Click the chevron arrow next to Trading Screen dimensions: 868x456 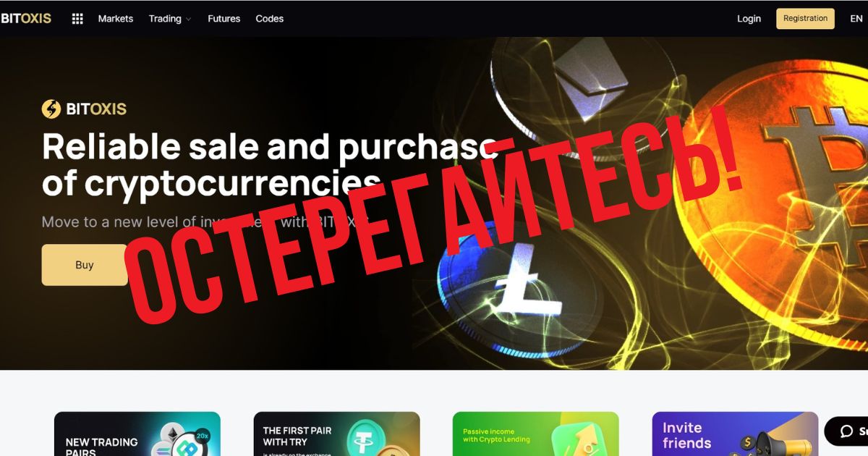click(x=189, y=20)
